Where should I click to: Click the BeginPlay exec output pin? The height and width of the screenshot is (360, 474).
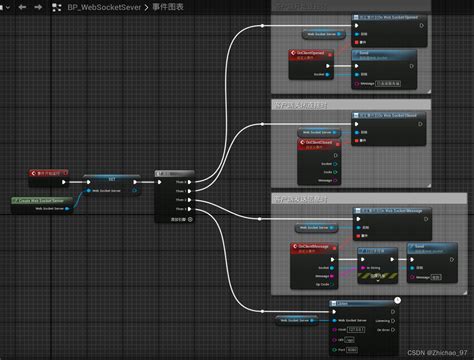(64, 182)
